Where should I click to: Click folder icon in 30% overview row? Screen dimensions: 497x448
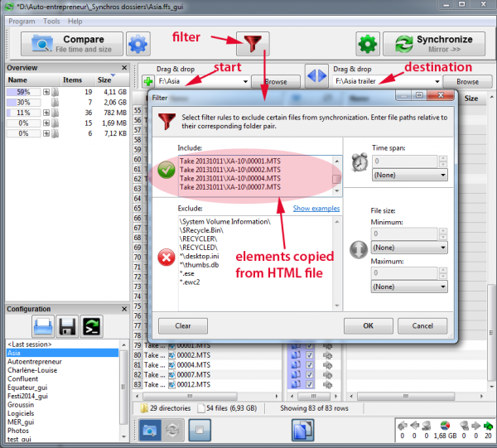tap(55, 103)
